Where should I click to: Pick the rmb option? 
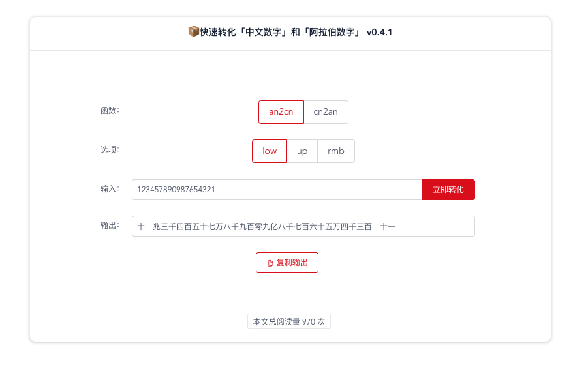click(336, 151)
